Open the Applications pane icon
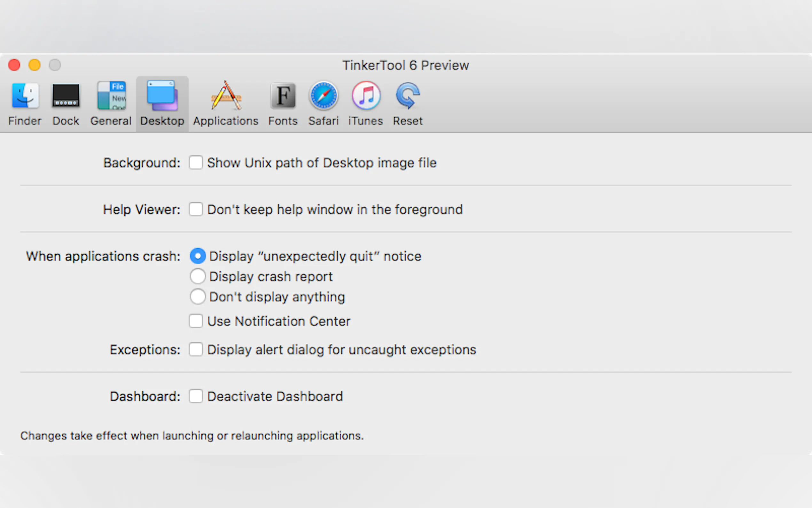The width and height of the screenshot is (812, 508). point(226,96)
